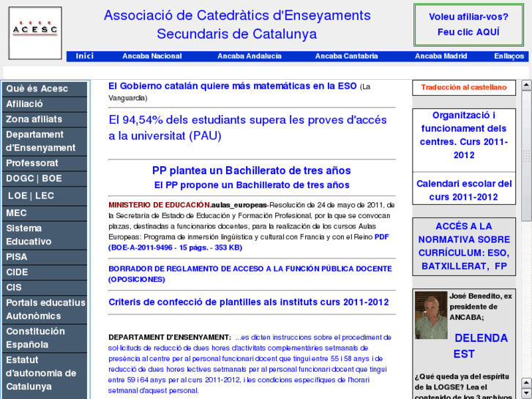Screen dimensions: 532x399
Task: Open LOE | LEC sidebar entry
Action: point(45,196)
